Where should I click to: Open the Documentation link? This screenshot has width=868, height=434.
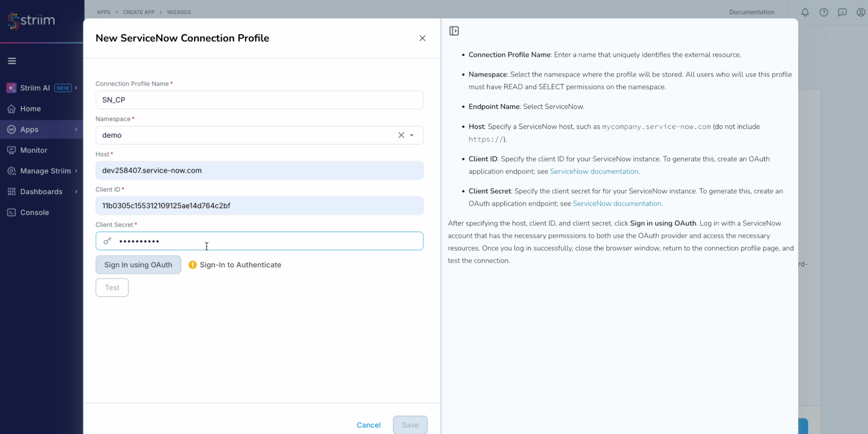[752, 12]
